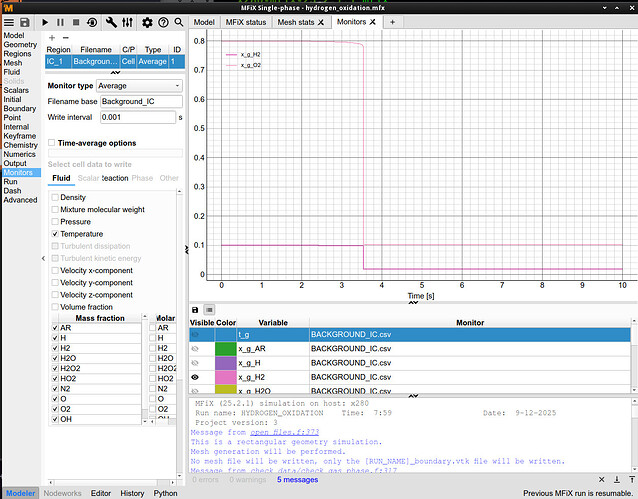Check the molar fraction AR box
638x499 pixels.
pos(153,328)
